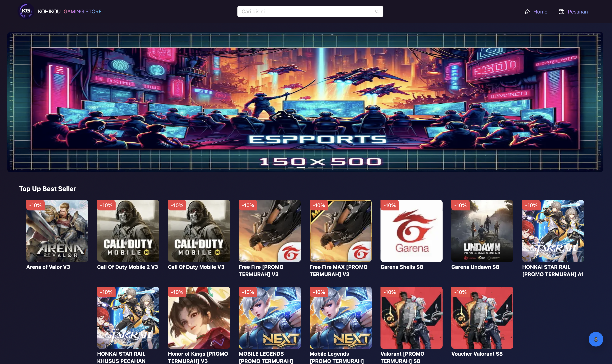612x364 pixels.
Task: Open the Arena of Valor V3 thumbnail
Action: [57, 231]
